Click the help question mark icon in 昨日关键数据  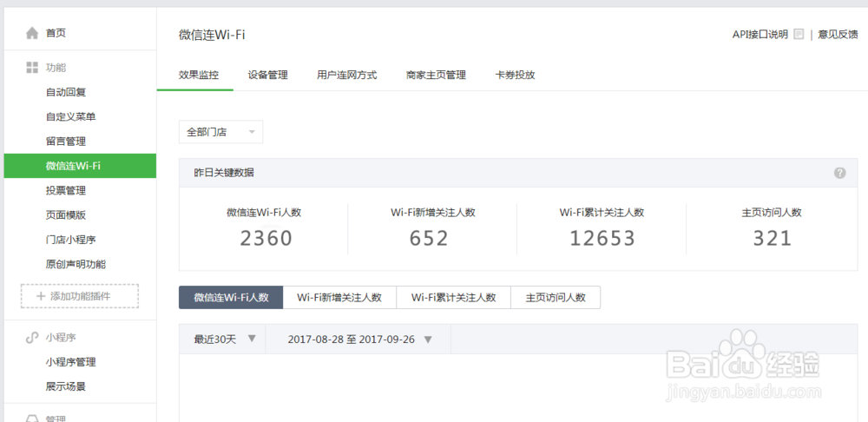(x=839, y=173)
